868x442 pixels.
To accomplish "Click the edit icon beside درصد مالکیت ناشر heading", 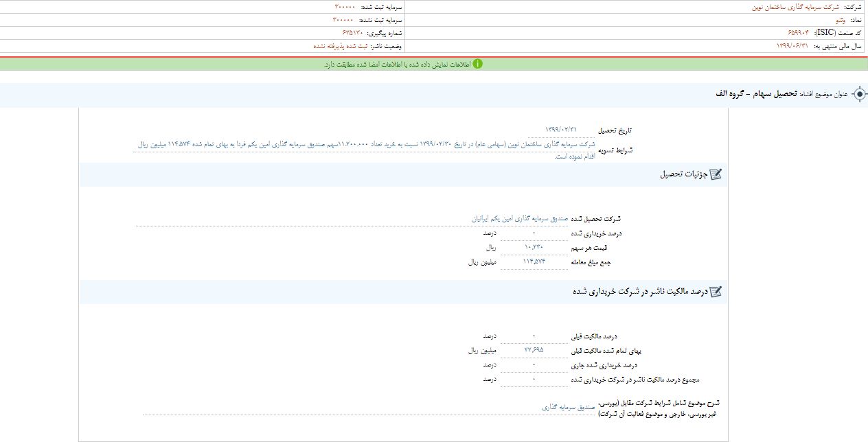I will [x=716, y=292].
